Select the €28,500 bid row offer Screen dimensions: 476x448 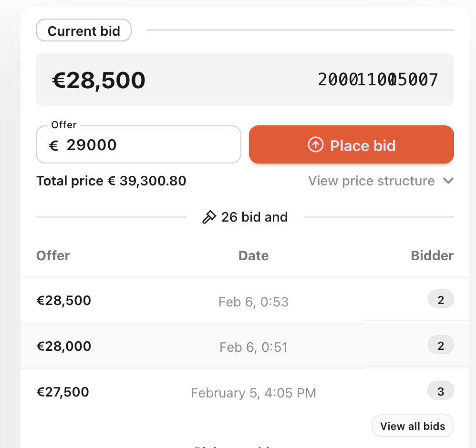pyautogui.click(x=63, y=300)
